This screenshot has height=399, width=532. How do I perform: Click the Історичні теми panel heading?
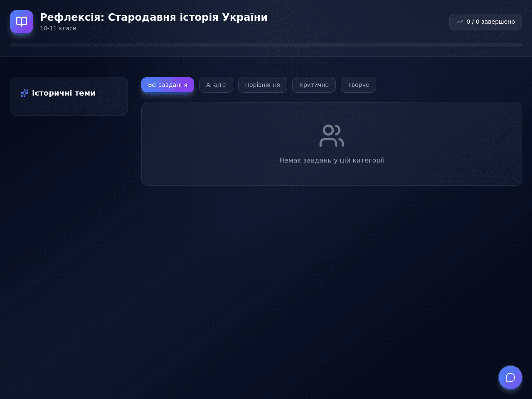[x=64, y=93]
